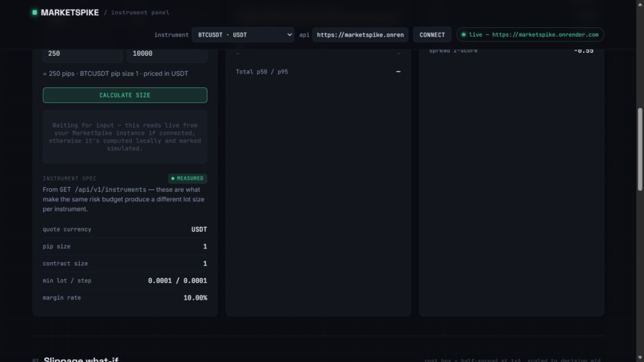644x362 pixels.
Task: Click the '= 250 pips · BTCUSDT pip size 1' hint
Action: coord(115,74)
